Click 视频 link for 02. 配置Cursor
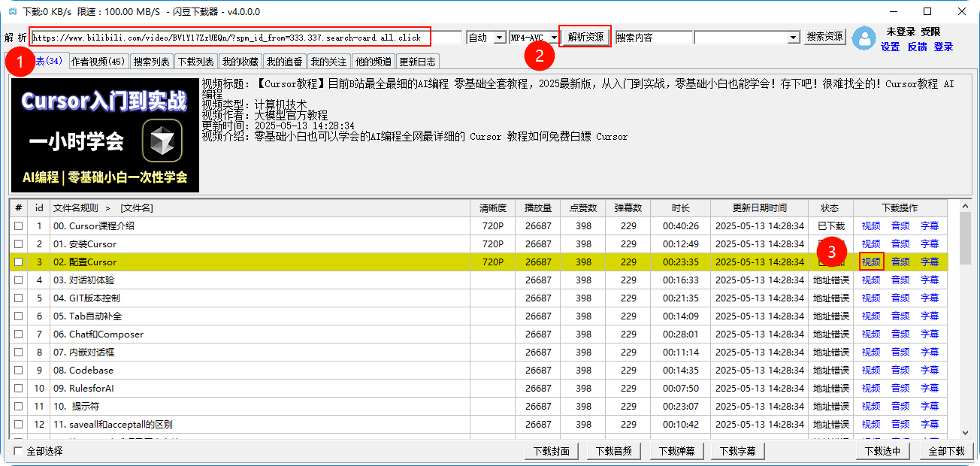This screenshot has height=466, width=980. coord(871,262)
